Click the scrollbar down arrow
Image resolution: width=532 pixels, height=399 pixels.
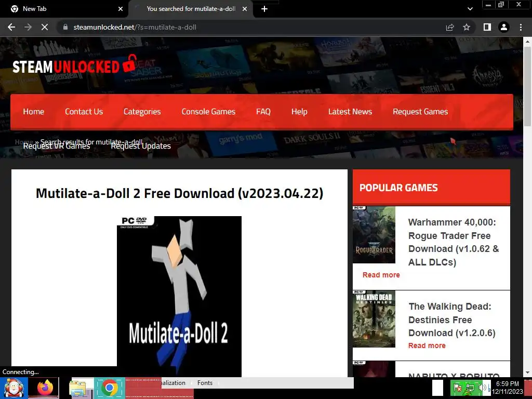[x=527, y=373]
